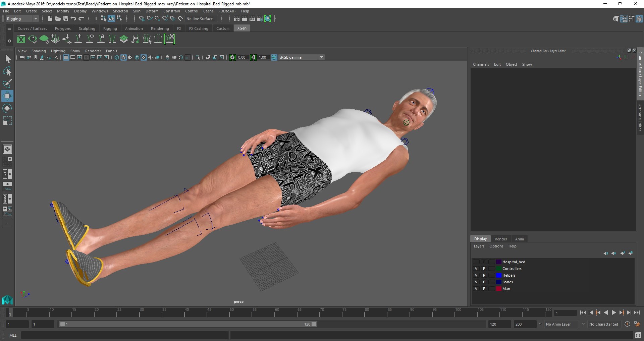Click the Man layer red color swatch
Viewport: 644px width, 341px height.
499,289
